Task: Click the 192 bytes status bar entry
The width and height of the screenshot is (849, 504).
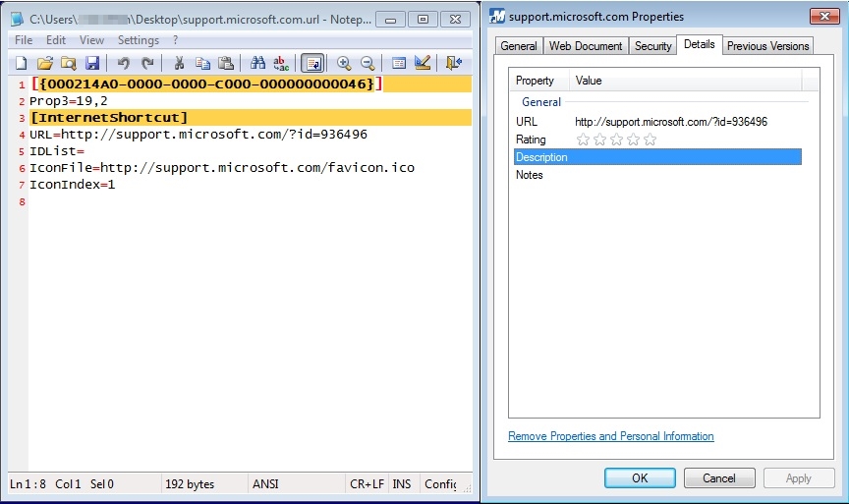Action: coord(190,484)
